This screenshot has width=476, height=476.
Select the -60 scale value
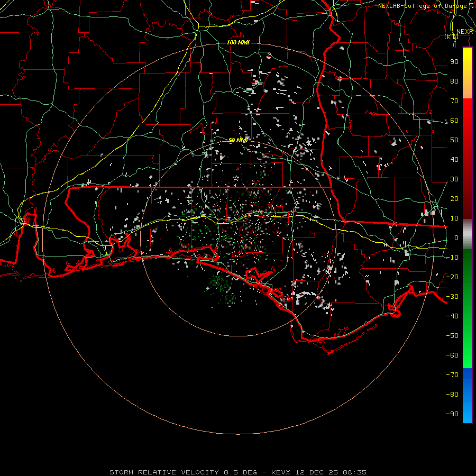click(452, 355)
